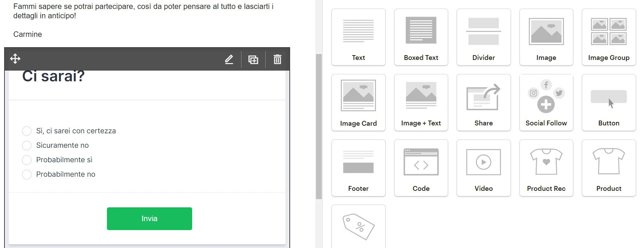Edit the survey block with pencil icon

(x=229, y=59)
